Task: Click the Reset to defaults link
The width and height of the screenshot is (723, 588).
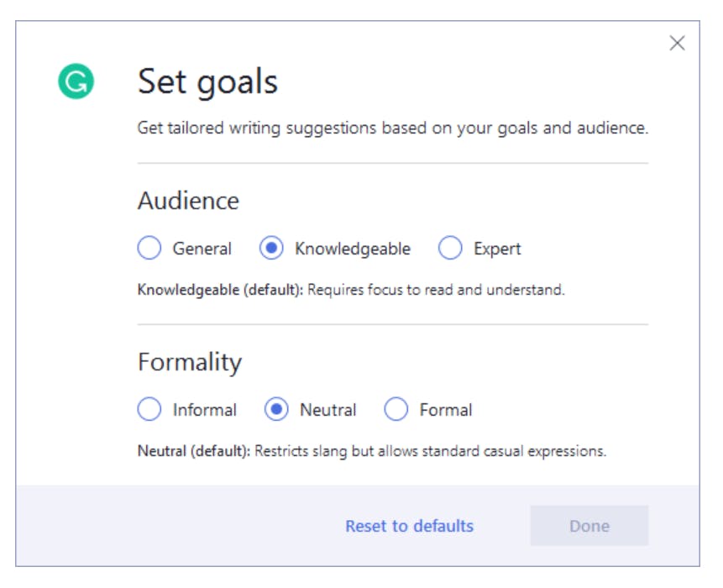Action: coord(409,526)
